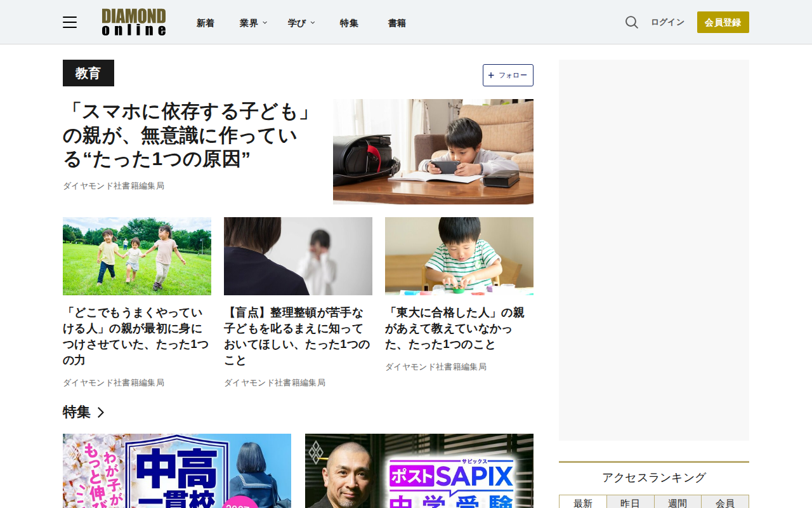Open the hamburger menu icon
The image size is (812, 508).
point(70,22)
